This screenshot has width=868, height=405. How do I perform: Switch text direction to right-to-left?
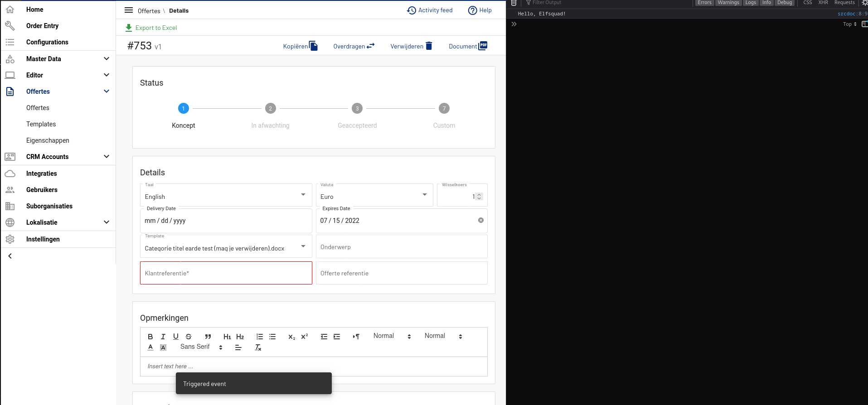pyautogui.click(x=356, y=337)
